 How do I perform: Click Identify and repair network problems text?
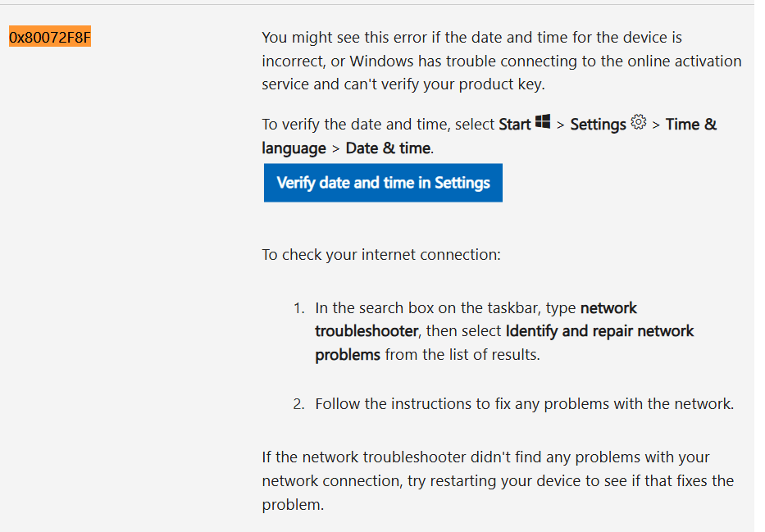tap(504, 343)
